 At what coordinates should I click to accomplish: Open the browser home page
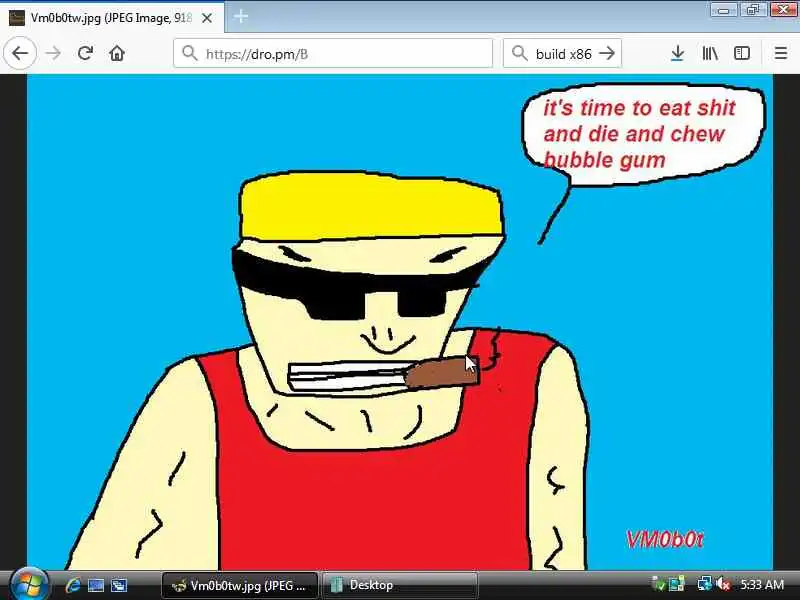coord(117,53)
